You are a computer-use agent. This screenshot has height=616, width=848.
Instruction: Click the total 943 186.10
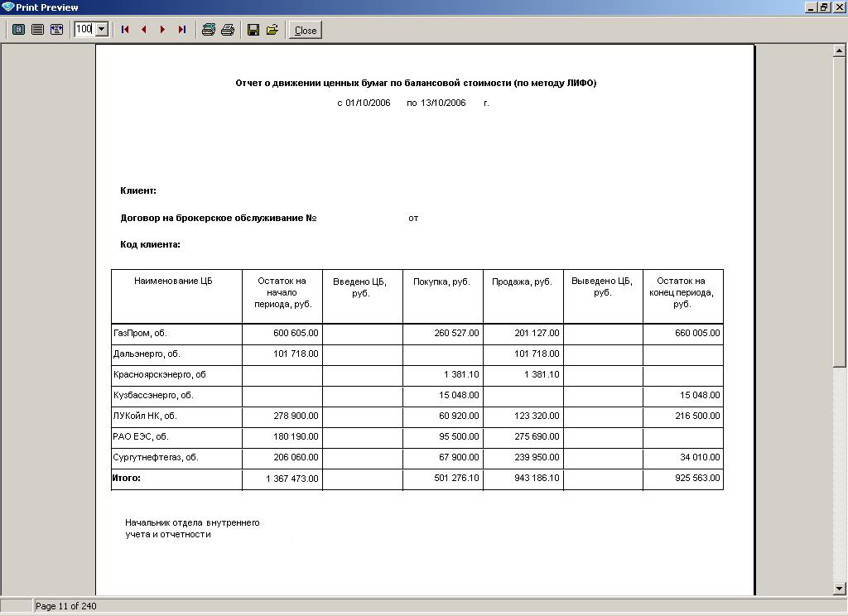pyautogui.click(x=537, y=478)
